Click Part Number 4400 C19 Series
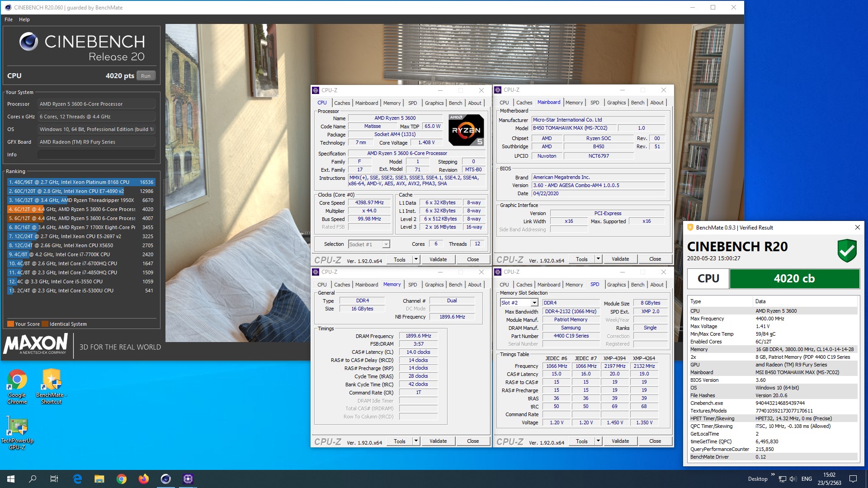 click(x=571, y=336)
